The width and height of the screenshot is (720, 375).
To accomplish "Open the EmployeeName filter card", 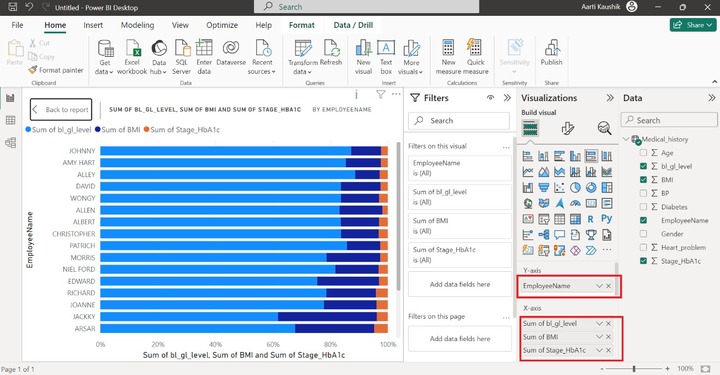I will click(460, 168).
